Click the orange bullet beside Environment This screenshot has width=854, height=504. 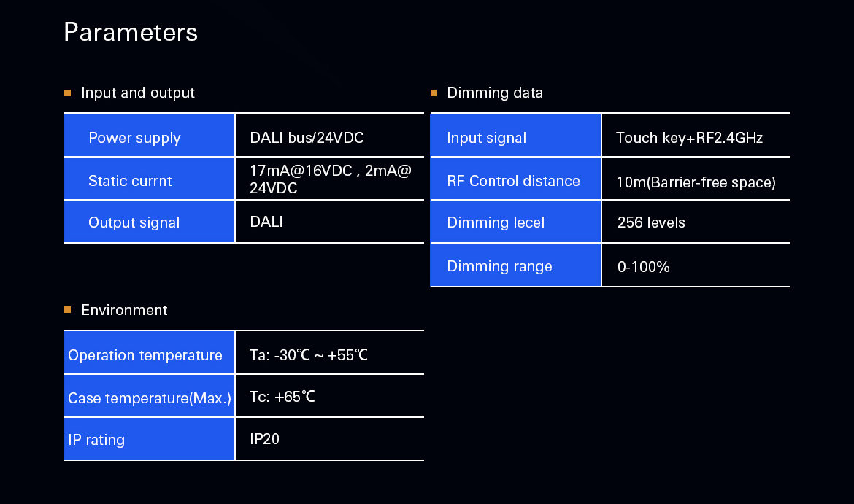[68, 310]
